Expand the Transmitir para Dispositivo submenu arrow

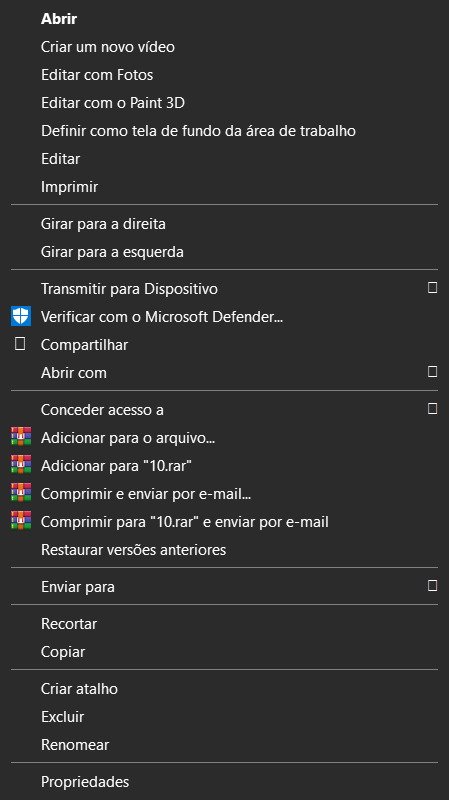tap(432, 288)
